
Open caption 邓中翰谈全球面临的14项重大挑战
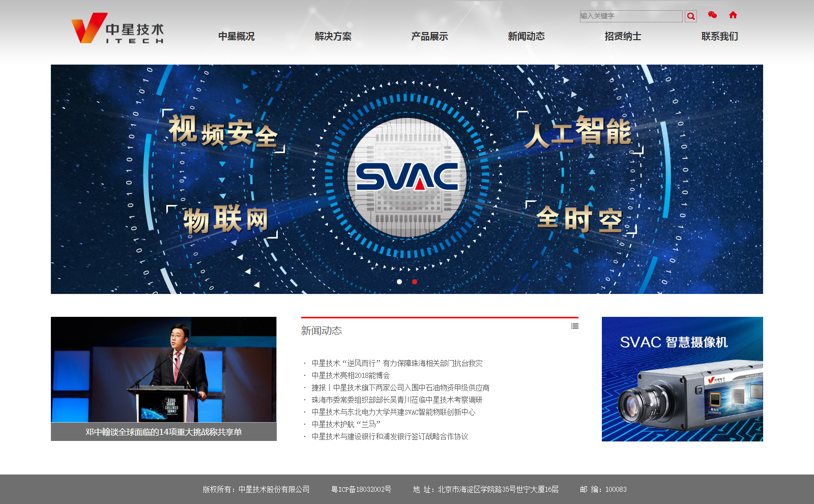(164, 432)
